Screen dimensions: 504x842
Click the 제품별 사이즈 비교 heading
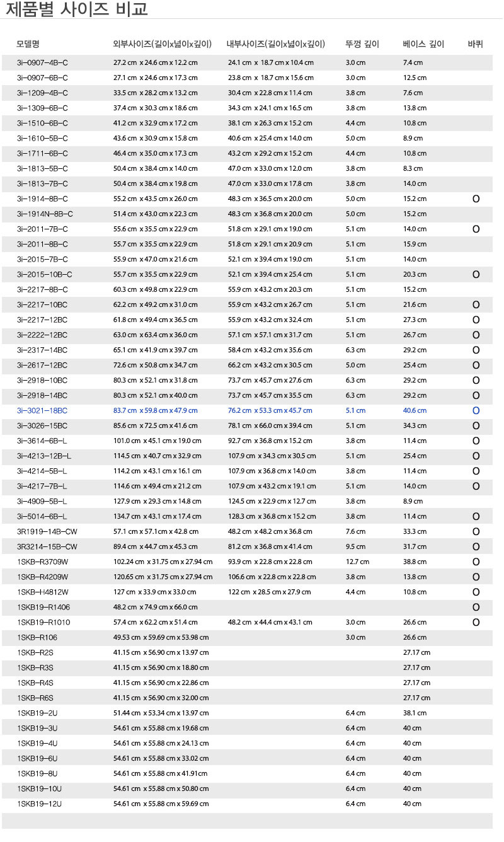click(x=77, y=9)
